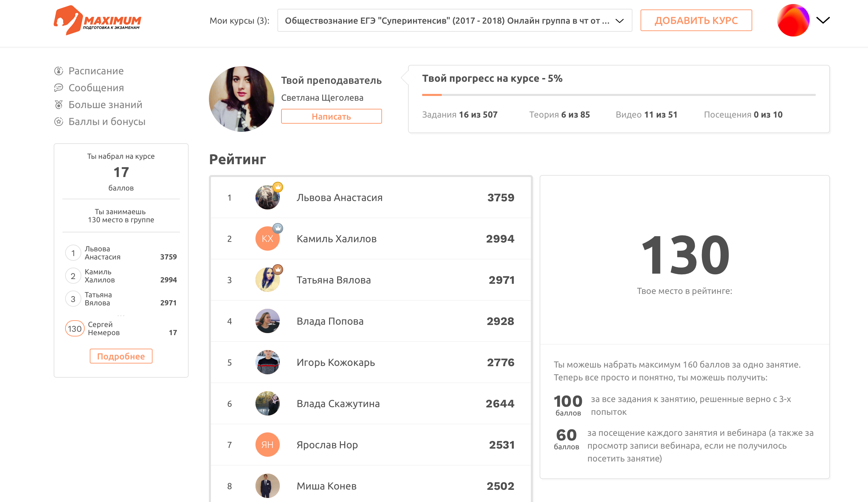Click teacher Светлана Щеголева's photo
The image size is (868, 502).
pyautogui.click(x=241, y=99)
